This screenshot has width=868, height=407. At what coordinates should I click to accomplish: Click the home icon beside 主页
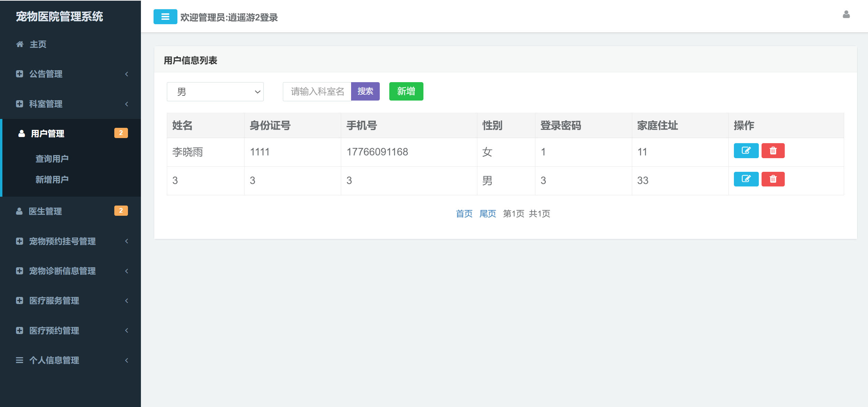coord(19,44)
